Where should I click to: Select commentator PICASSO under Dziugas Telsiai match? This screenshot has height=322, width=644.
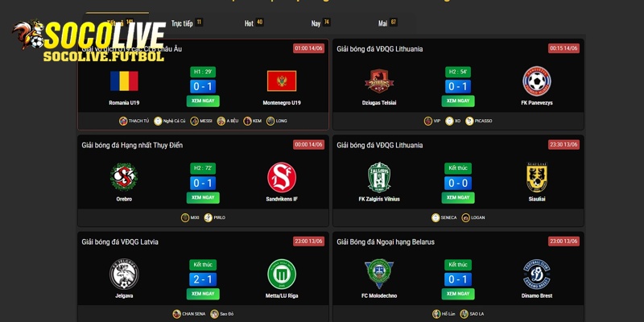coord(478,121)
